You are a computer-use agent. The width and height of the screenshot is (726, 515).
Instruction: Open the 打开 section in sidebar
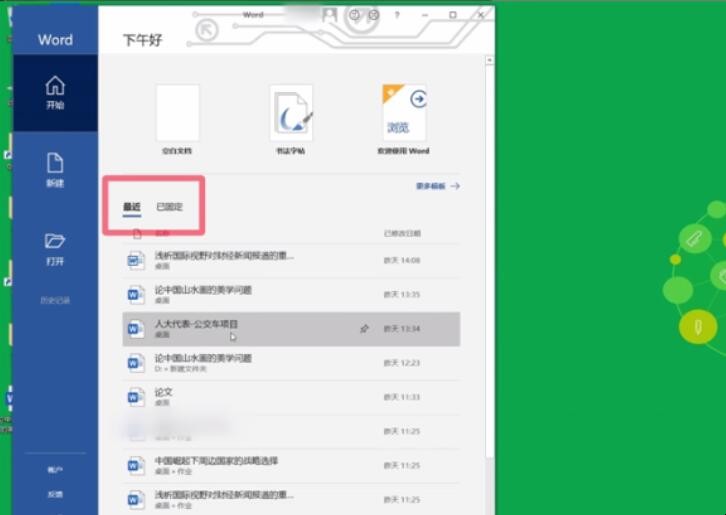pyautogui.click(x=55, y=249)
